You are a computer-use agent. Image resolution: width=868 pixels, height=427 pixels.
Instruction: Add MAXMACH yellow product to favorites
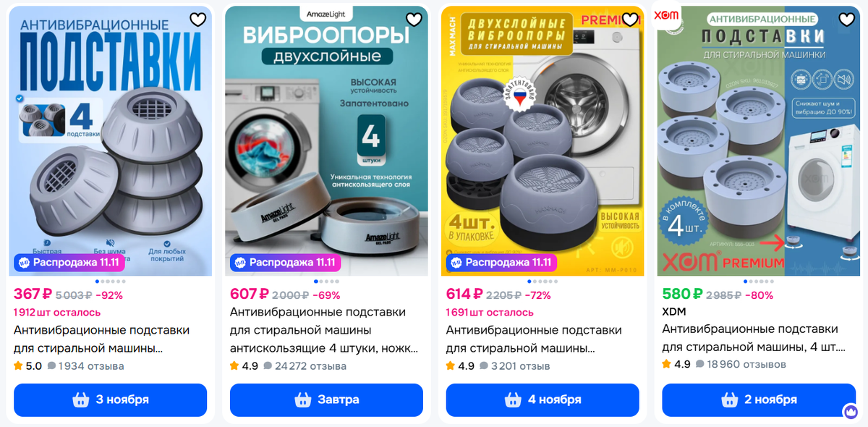[x=630, y=20]
